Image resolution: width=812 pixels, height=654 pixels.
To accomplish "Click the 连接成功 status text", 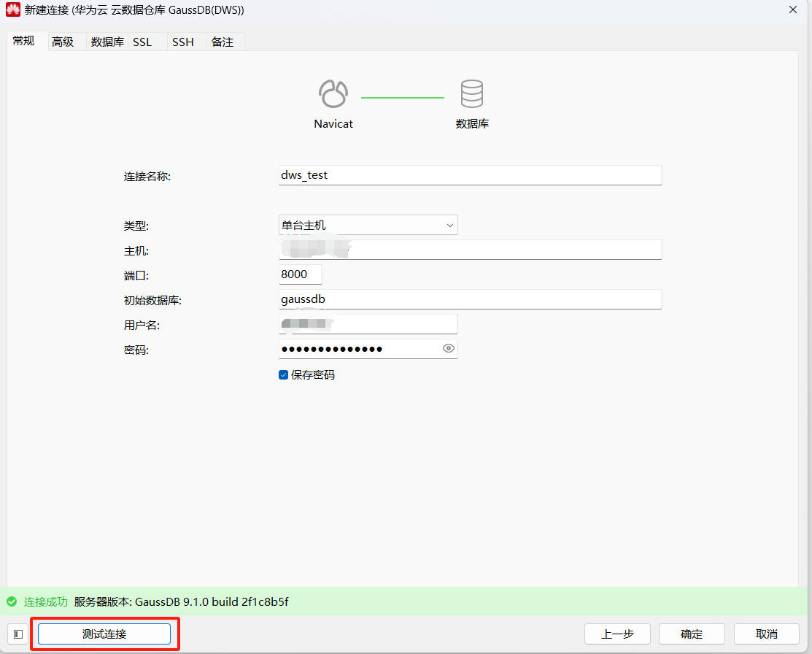I will click(45, 601).
